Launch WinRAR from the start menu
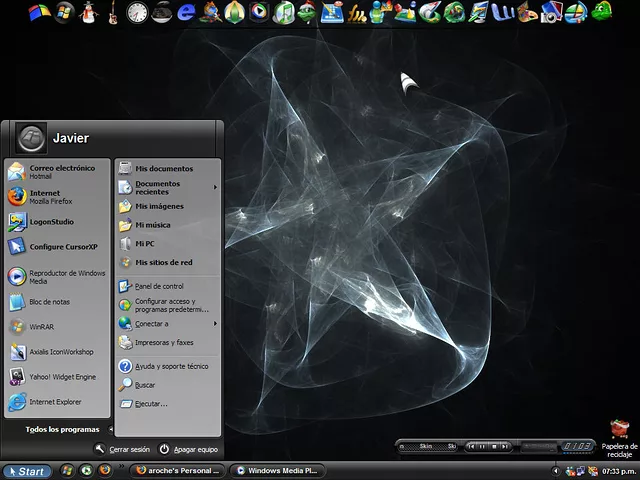 point(42,326)
